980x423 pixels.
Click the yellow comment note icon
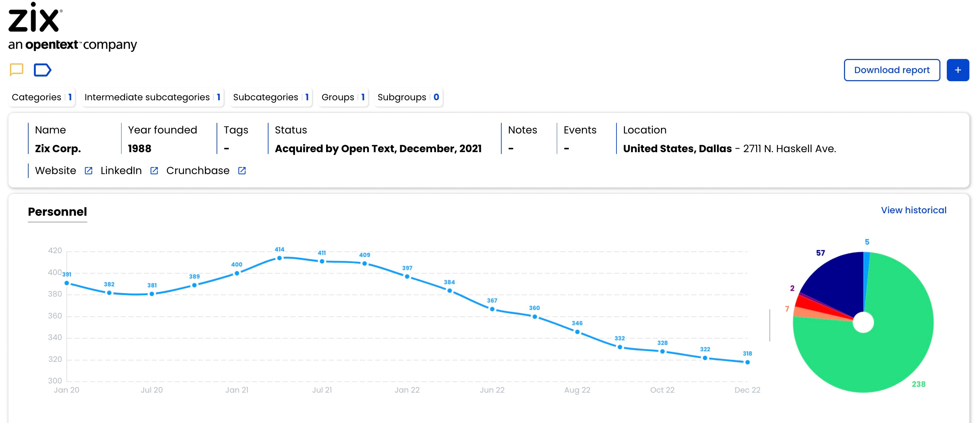16,70
